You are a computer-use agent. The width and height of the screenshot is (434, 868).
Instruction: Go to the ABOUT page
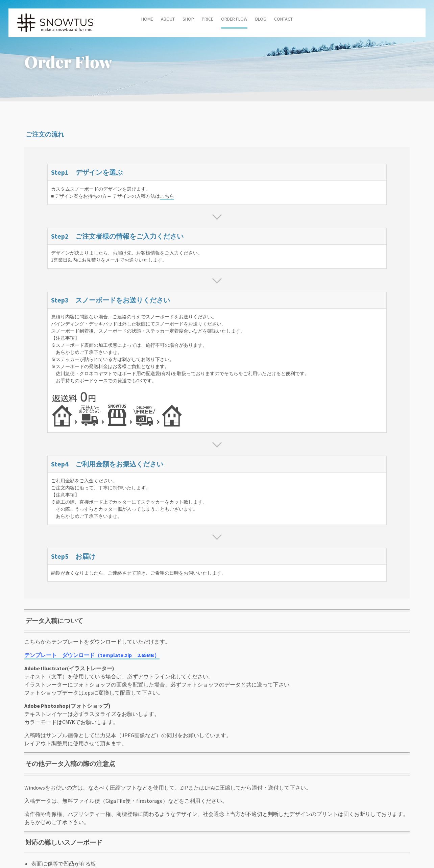[x=168, y=19]
